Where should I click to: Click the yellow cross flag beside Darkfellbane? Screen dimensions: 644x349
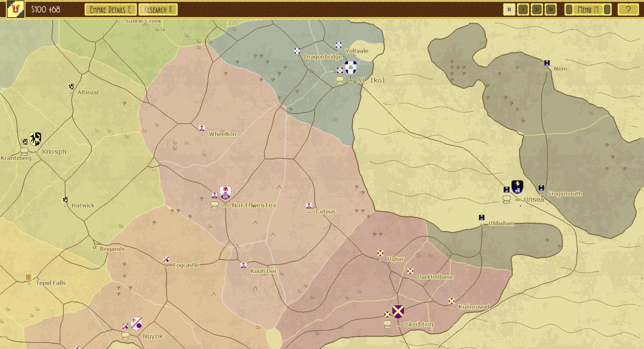pos(410,271)
